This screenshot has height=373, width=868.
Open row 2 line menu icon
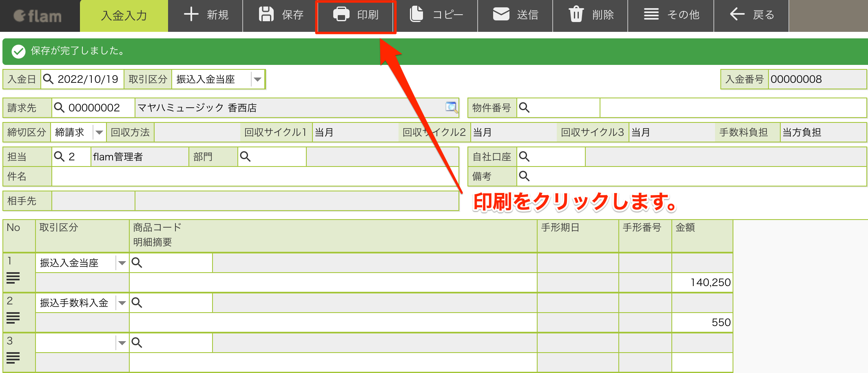13,318
